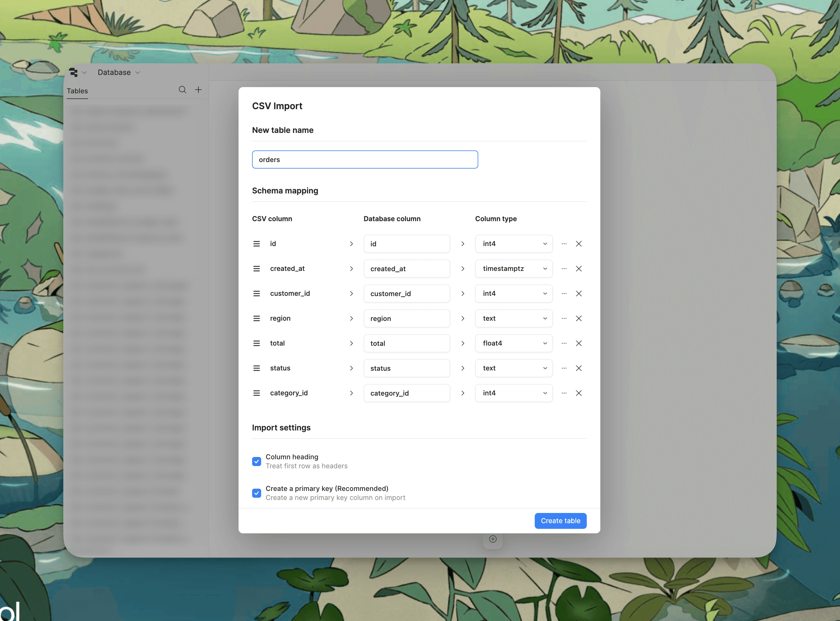The image size is (840, 621).
Task: Open more options for the created_at row
Action: [564, 268]
